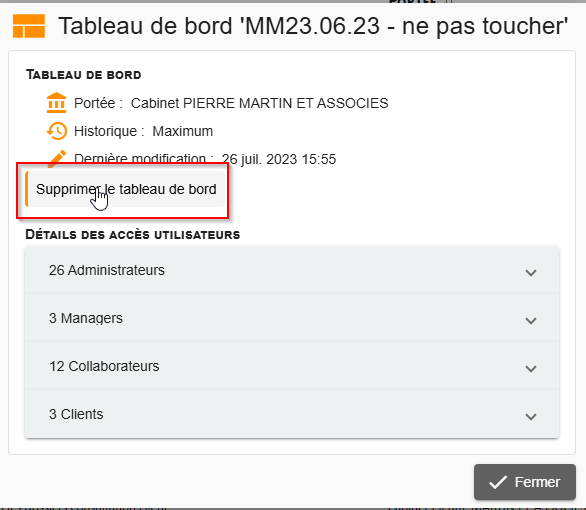
Task: Click the checkmark icon on Fermer
Action: pyautogui.click(x=498, y=482)
